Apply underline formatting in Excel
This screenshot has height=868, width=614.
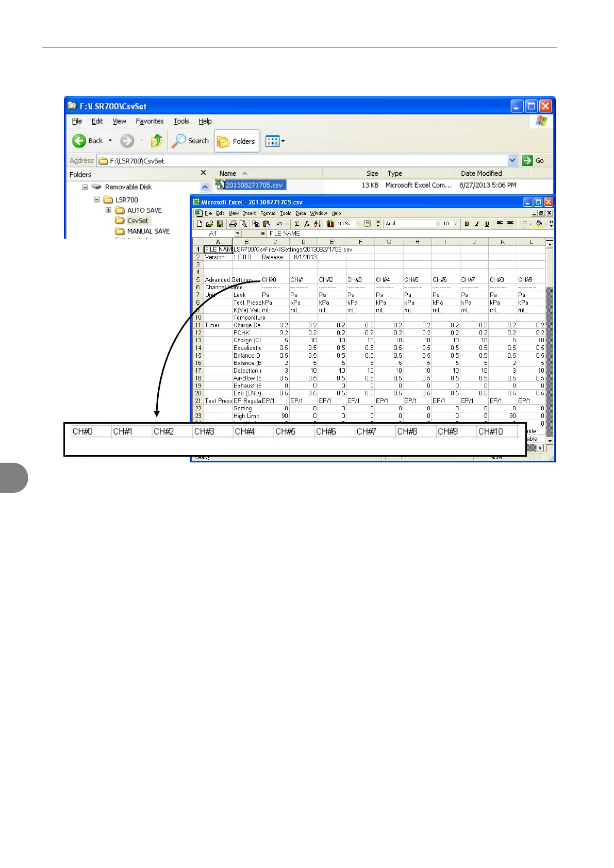[x=487, y=224]
